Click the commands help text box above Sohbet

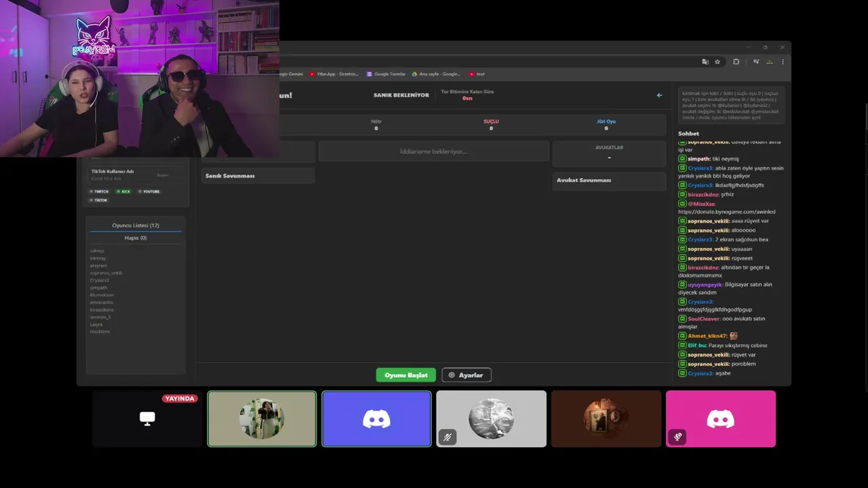point(732,106)
